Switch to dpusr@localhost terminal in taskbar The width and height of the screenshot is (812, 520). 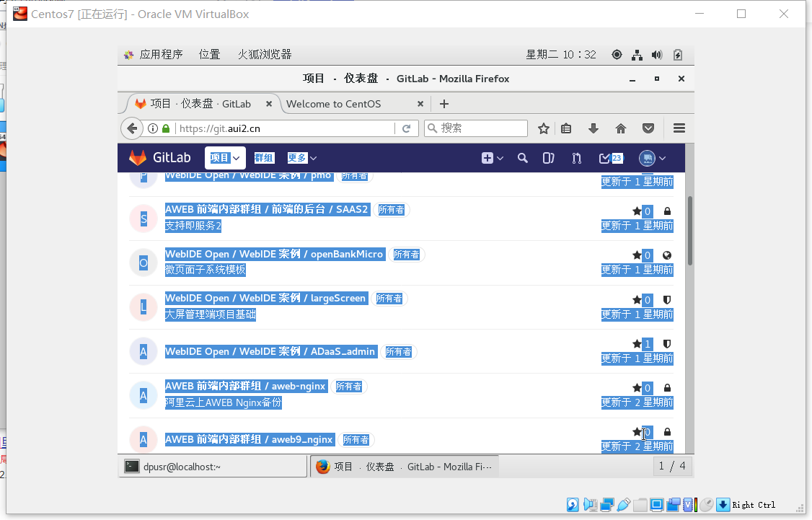point(213,467)
